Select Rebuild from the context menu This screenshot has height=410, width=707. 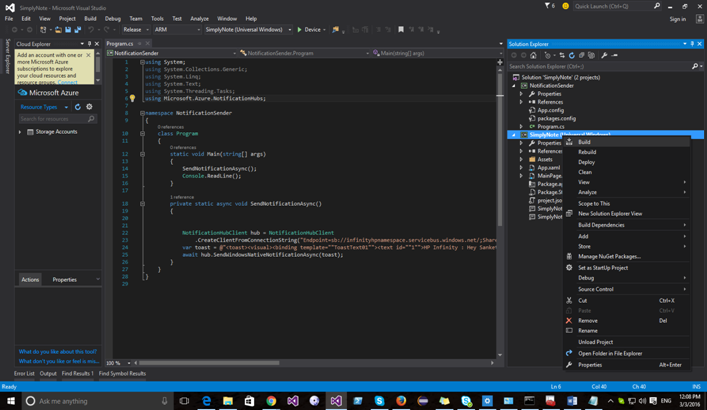tap(587, 152)
